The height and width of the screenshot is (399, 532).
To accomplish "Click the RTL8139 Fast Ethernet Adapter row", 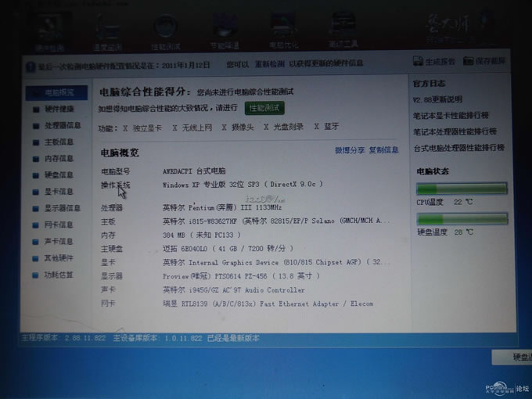I will click(268, 304).
